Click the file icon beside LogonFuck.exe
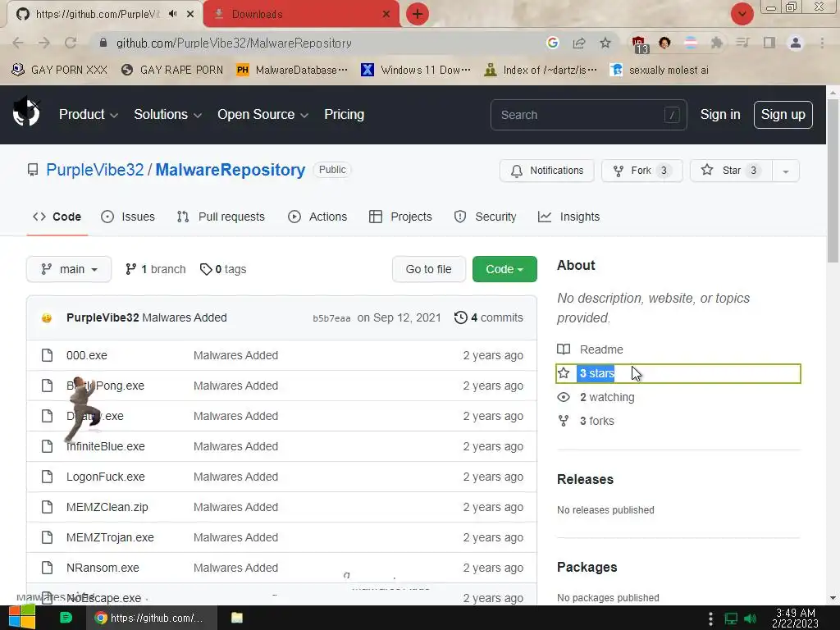The image size is (840, 630). coord(47,477)
